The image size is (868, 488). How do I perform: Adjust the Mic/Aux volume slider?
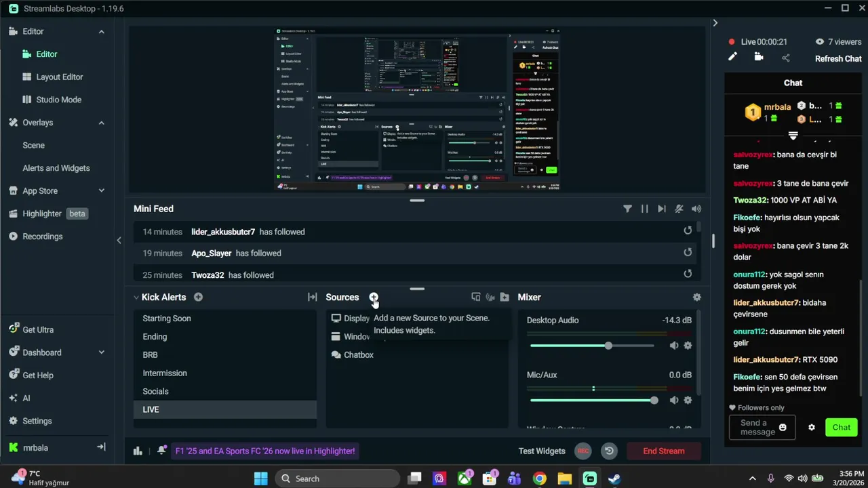592,400
